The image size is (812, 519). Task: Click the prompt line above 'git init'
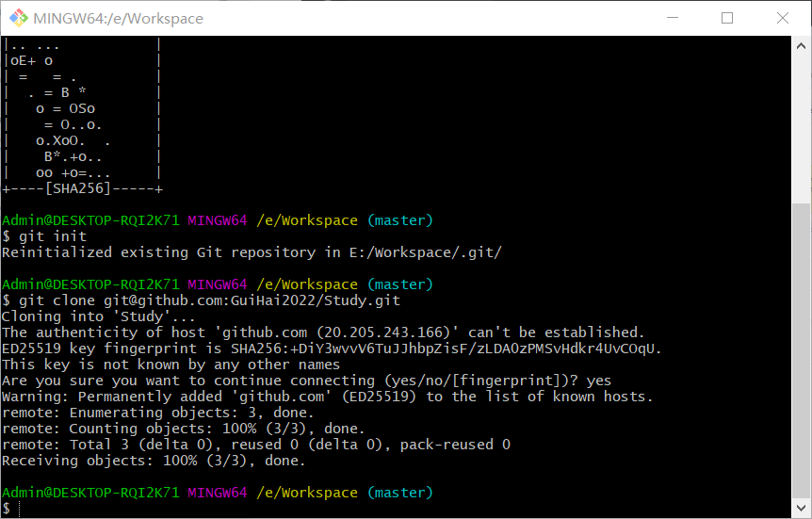pyautogui.click(x=218, y=220)
